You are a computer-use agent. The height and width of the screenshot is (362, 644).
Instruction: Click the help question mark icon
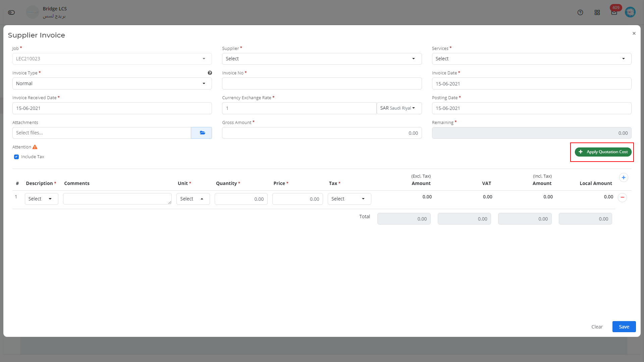[x=210, y=73]
